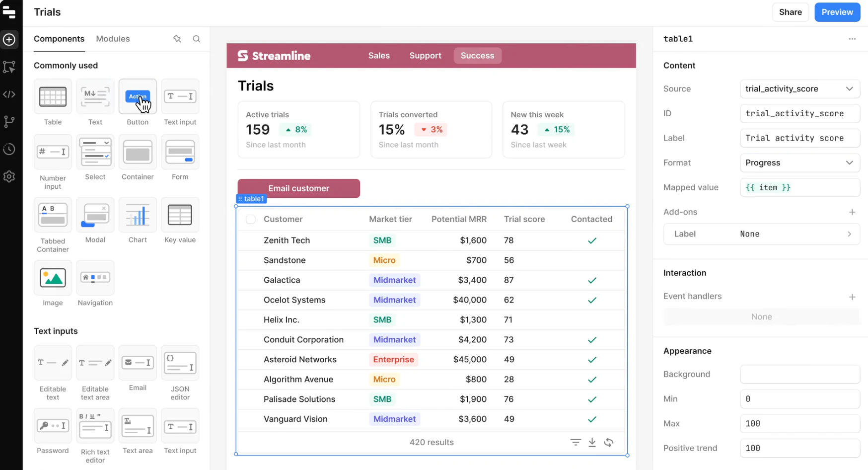Viewport: 868px width, 470px height.
Task: Open the component tree icon in sidebar
Action: [x=9, y=67]
